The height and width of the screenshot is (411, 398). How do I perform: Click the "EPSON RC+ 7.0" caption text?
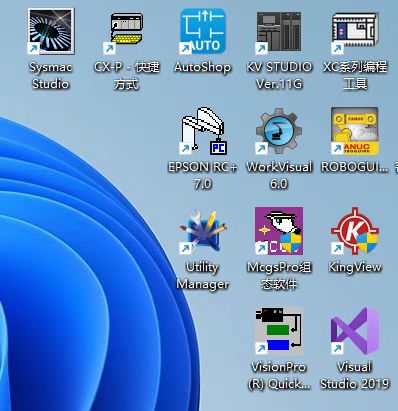point(203,175)
